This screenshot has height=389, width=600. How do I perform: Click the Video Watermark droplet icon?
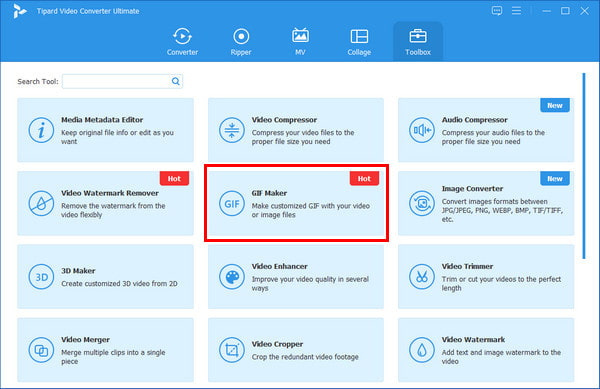coord(422,350)
